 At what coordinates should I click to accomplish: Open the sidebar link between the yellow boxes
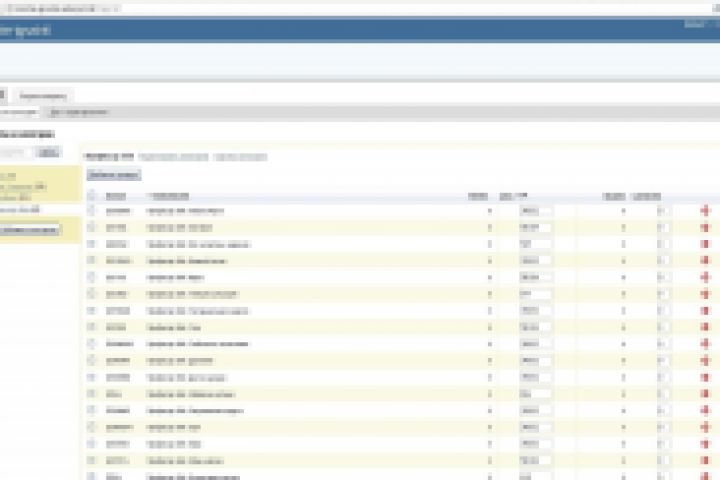pos(20,209)
